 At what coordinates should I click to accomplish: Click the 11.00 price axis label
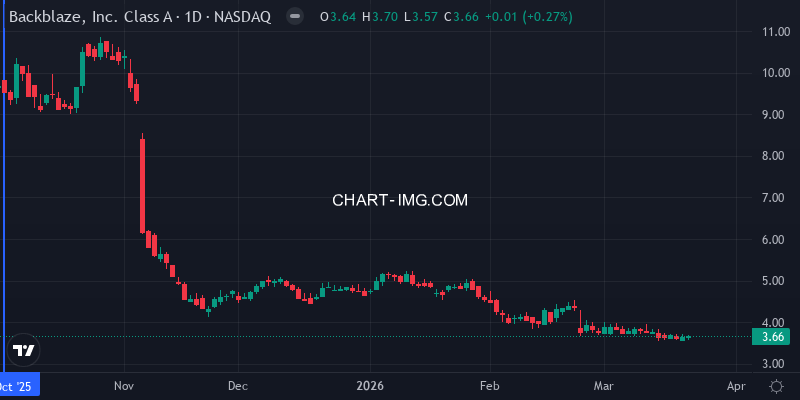(776, 32)
